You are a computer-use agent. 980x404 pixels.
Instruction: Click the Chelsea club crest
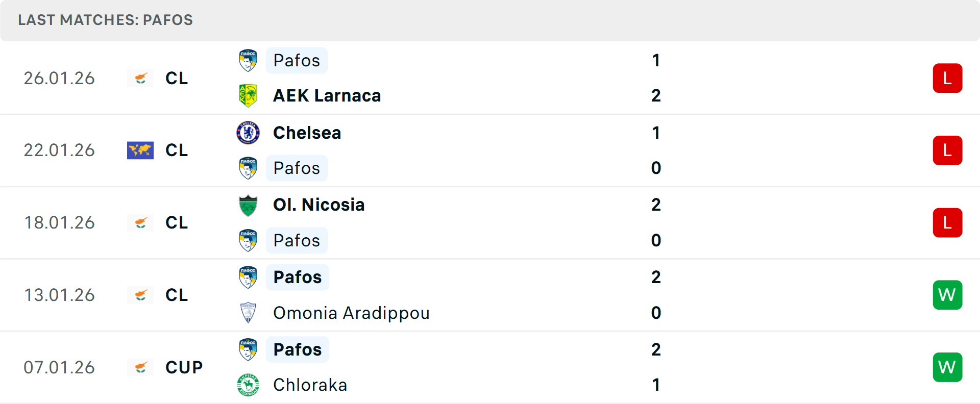coord(248,133)
